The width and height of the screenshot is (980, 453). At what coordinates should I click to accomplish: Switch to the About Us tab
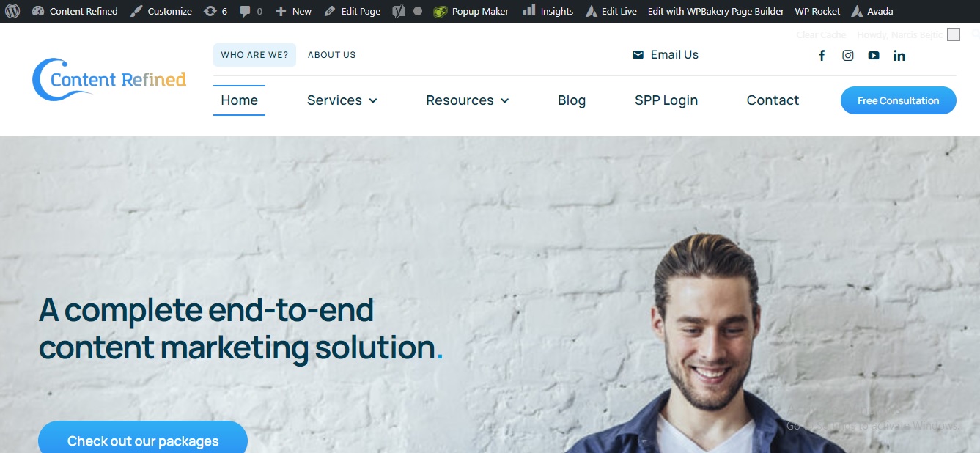click(332, 55)
